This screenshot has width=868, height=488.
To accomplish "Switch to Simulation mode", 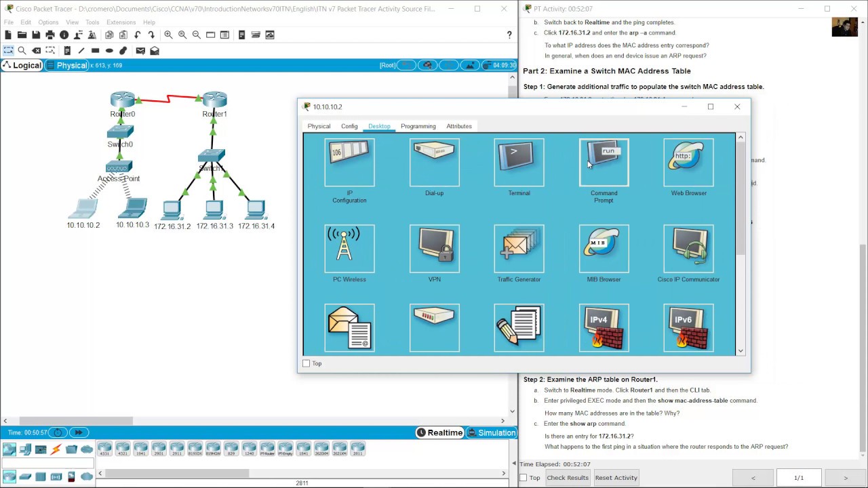I will pos(491,433).
